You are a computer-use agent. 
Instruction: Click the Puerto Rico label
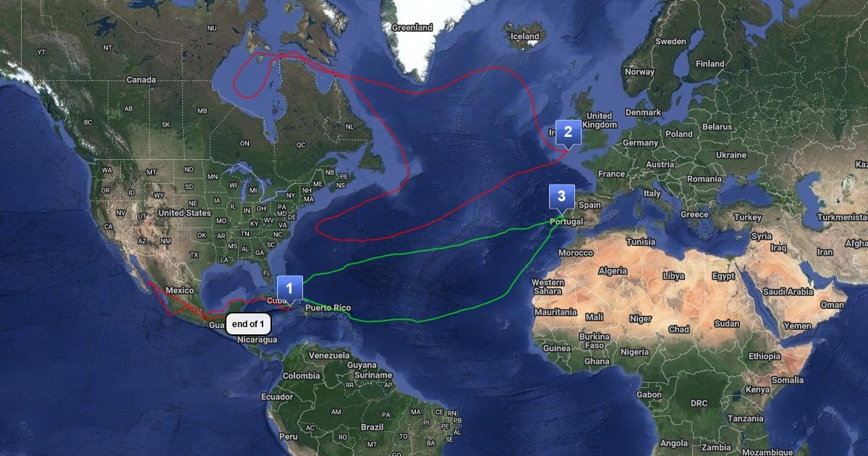click(328, 308)
